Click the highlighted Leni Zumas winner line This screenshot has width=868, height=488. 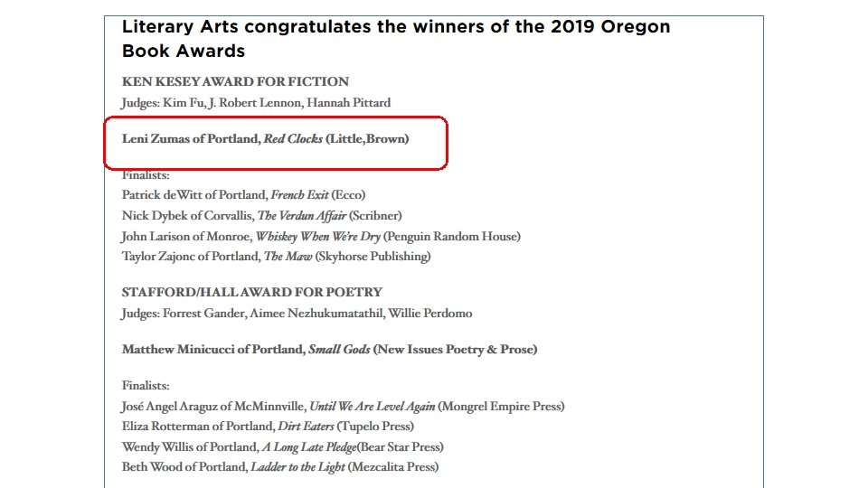[265, 139]
